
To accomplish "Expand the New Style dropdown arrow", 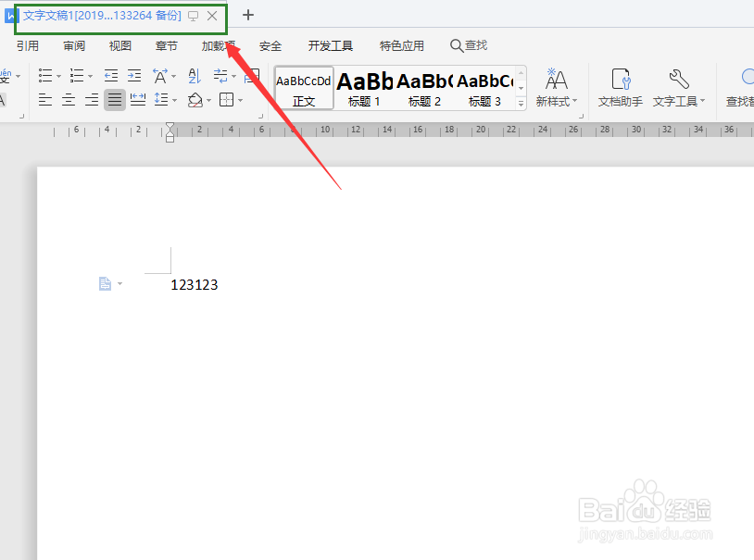I will [x=574, y=101].
